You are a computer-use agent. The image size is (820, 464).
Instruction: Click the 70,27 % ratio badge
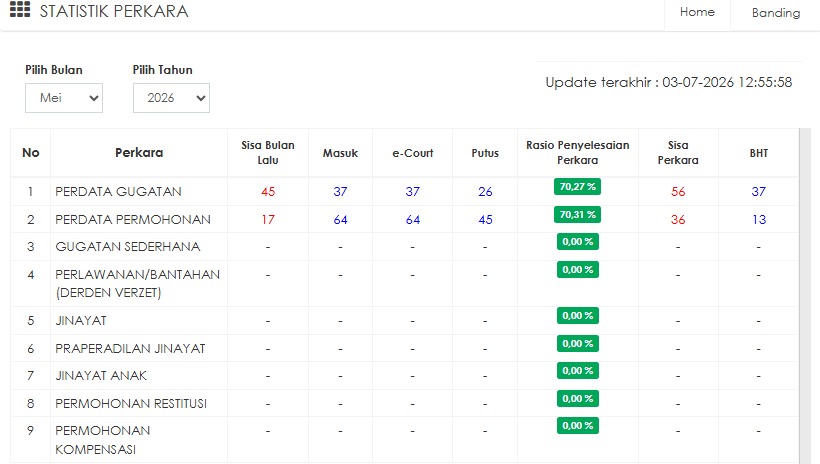[577, 187]
